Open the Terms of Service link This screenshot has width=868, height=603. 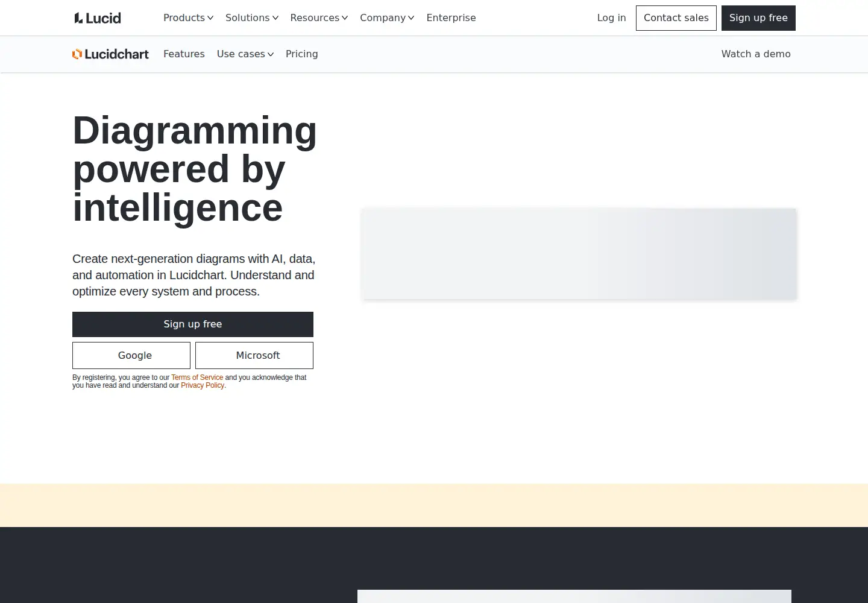(197, 377)
